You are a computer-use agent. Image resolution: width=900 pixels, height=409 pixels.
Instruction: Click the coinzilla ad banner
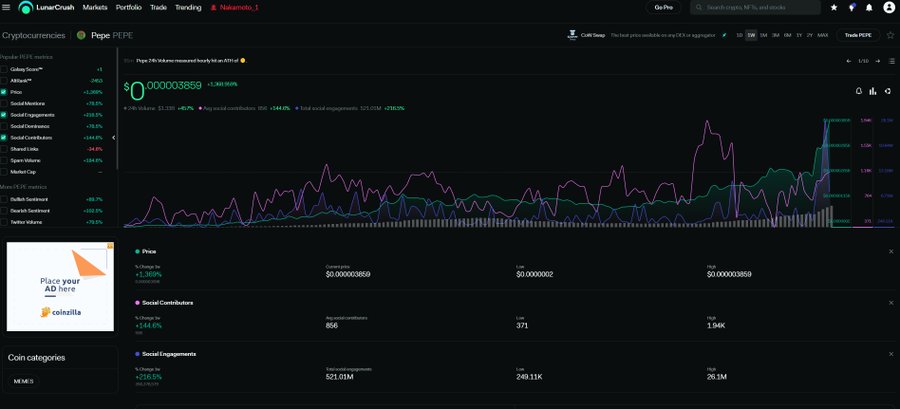[x=60, y=286]
